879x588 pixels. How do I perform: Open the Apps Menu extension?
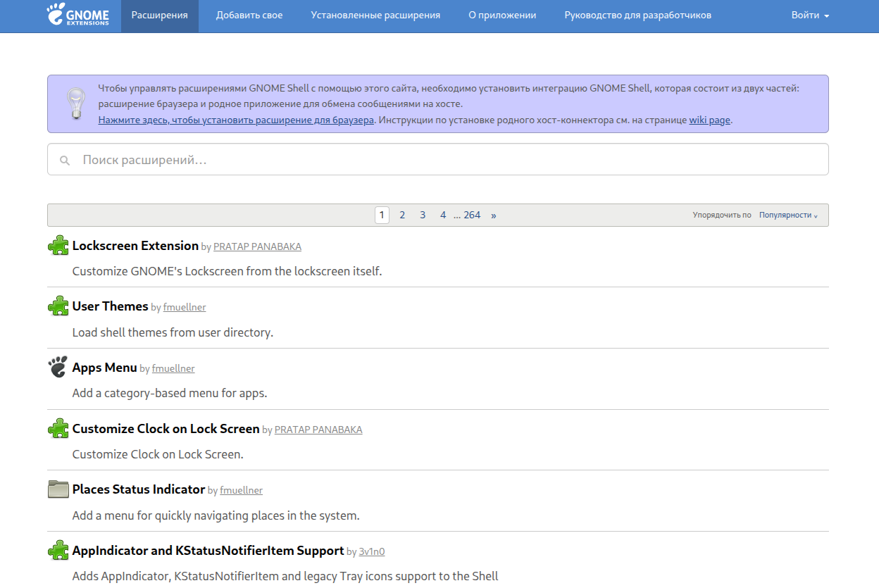[104, 368]
